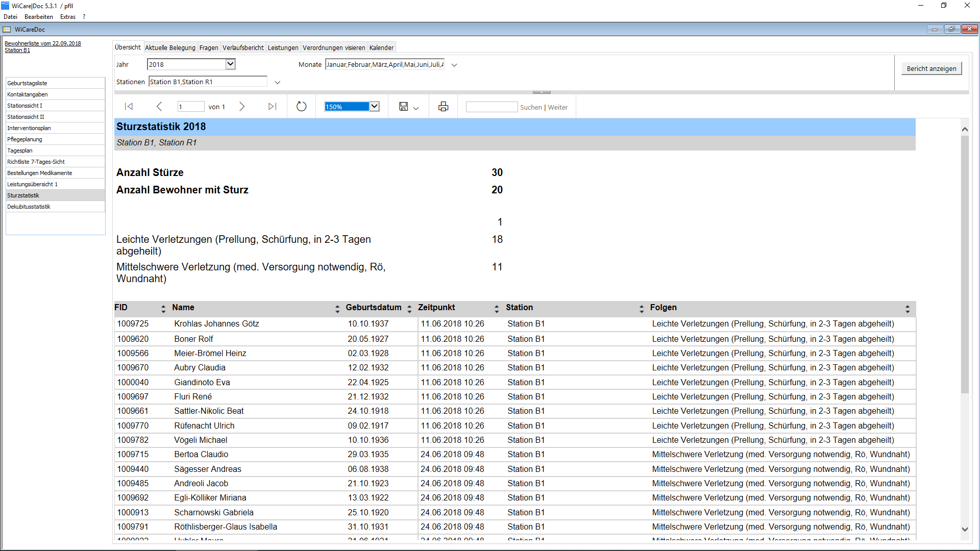Click Bericht anzeigen button

[x=932, y=68]
